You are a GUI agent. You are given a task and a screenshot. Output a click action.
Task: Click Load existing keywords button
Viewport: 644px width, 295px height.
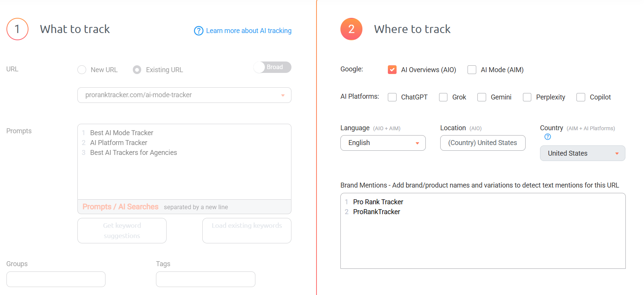click(247, 230)
